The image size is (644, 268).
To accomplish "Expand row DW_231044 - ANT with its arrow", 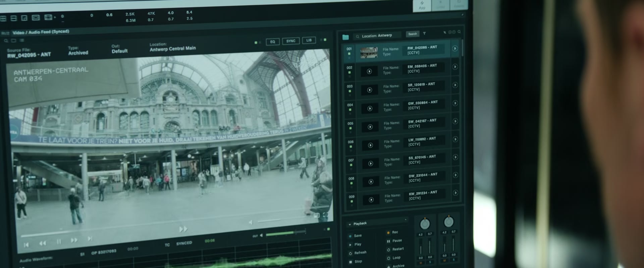I will [455, 175].
